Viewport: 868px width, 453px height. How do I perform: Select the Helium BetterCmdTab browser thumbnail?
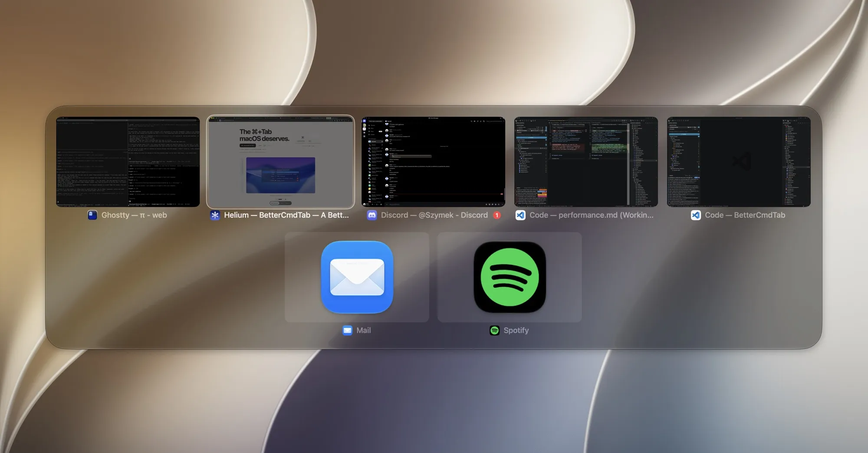[x=280, y=162]
